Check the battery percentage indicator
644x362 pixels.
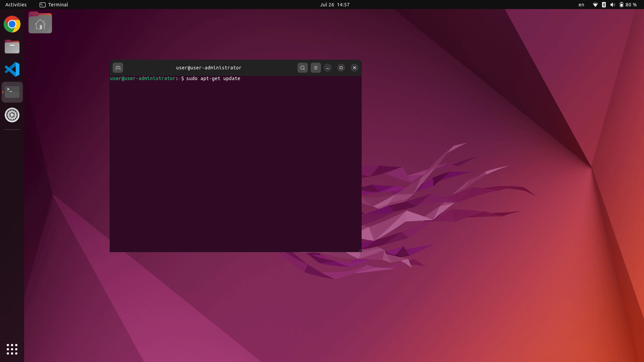coord(631,5)
